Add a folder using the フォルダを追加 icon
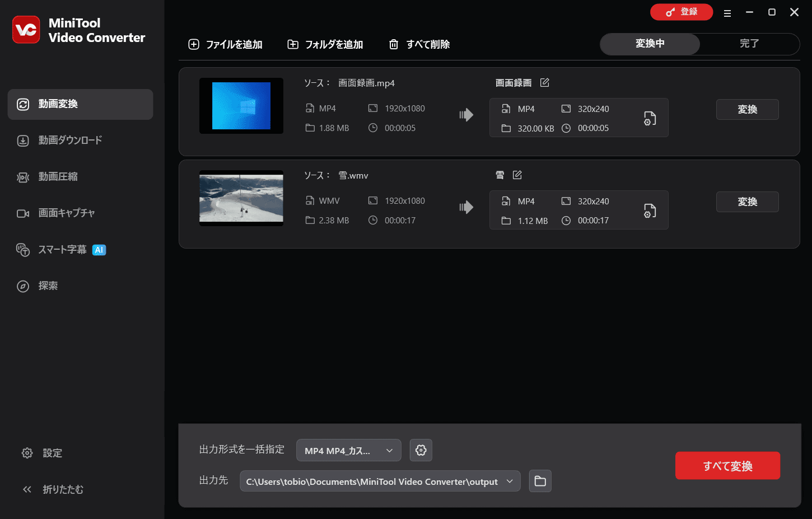Screen dimensions: 812x519 [x=293, y=44]
